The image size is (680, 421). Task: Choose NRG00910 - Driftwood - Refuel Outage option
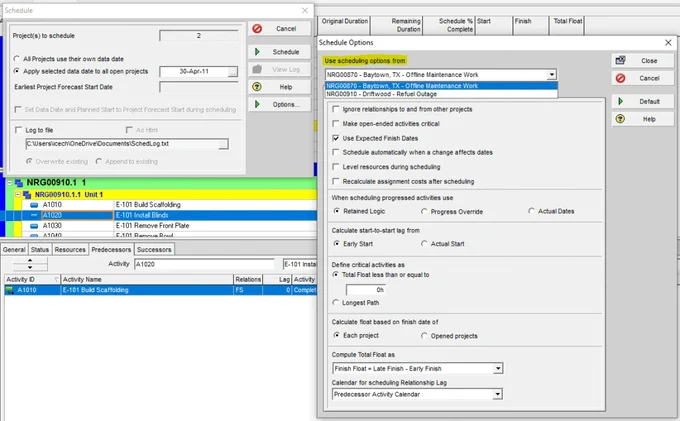coord(441,94)
